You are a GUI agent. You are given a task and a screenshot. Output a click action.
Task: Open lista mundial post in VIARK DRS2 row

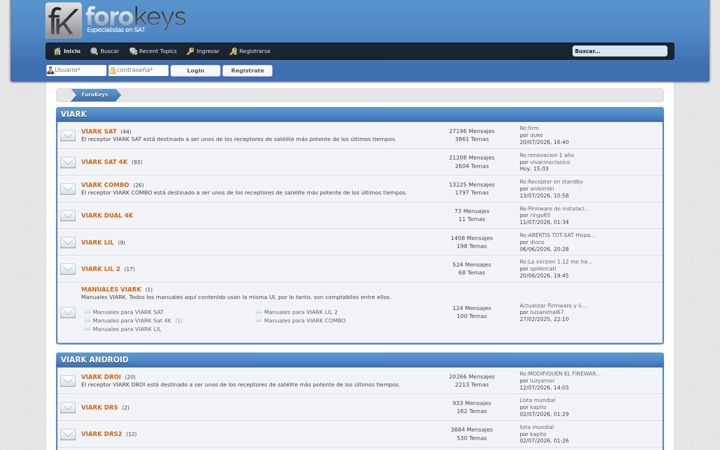tap(536, 427)
